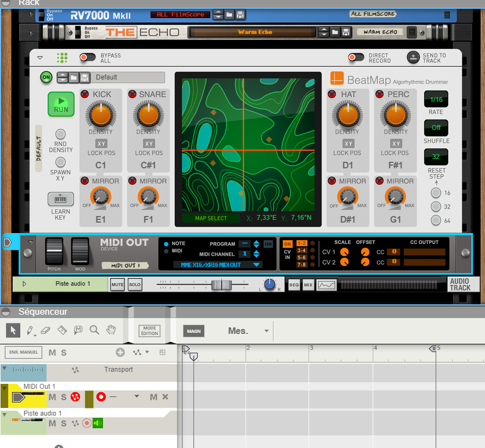
Task: Turn off the BeatMap green ON button
Action: (46, 77)
